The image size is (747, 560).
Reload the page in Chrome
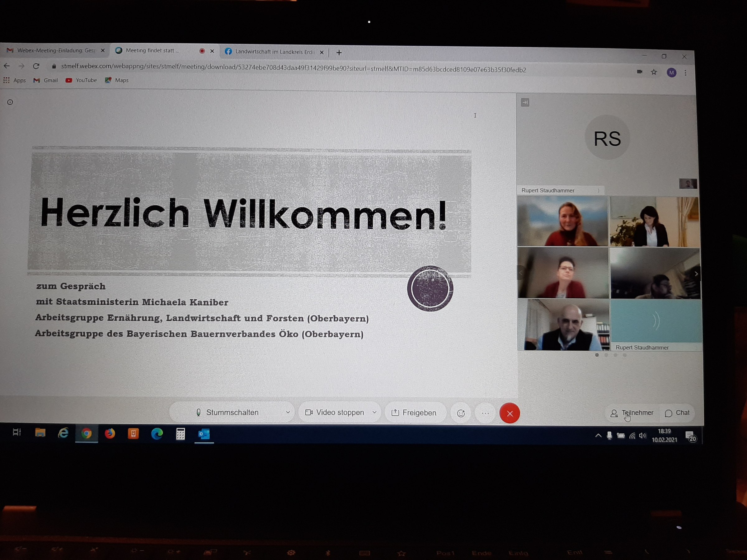[x=36, y=66]
